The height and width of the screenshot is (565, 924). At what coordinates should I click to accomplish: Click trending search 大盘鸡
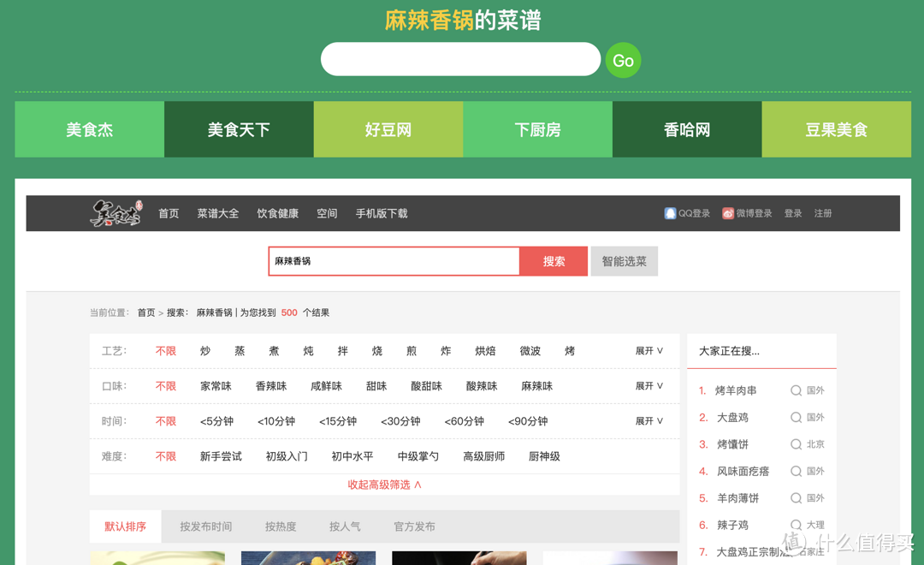pyautogui.click(x=732, y=418)
